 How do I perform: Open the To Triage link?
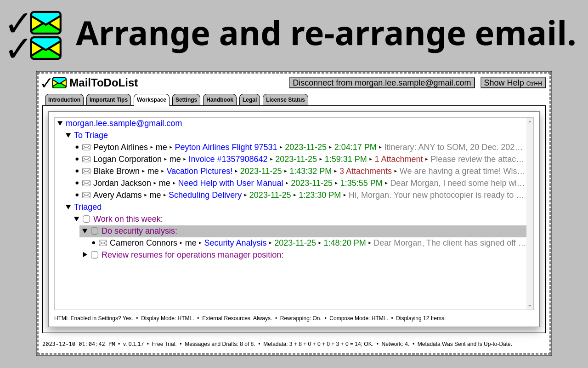point(91,135)
